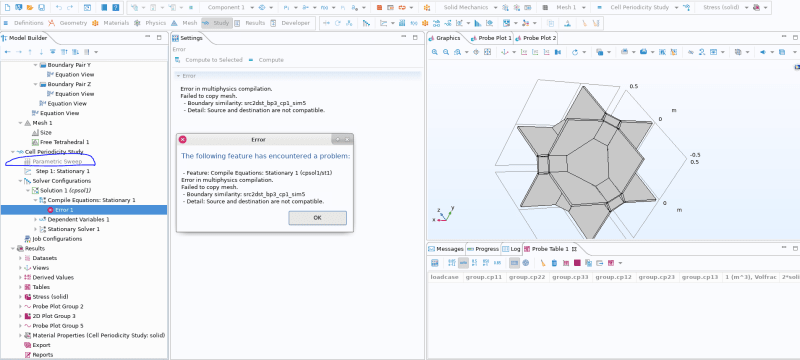The image size is (800, 360).
Task: Move selected node down in Model Builder
Action: click(41, 52)
